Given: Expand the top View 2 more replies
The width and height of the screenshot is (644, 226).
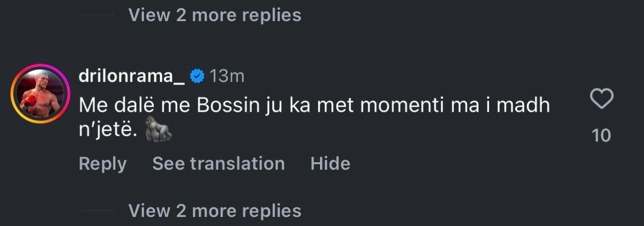Looking at the screenshot, I should point(215,15).
